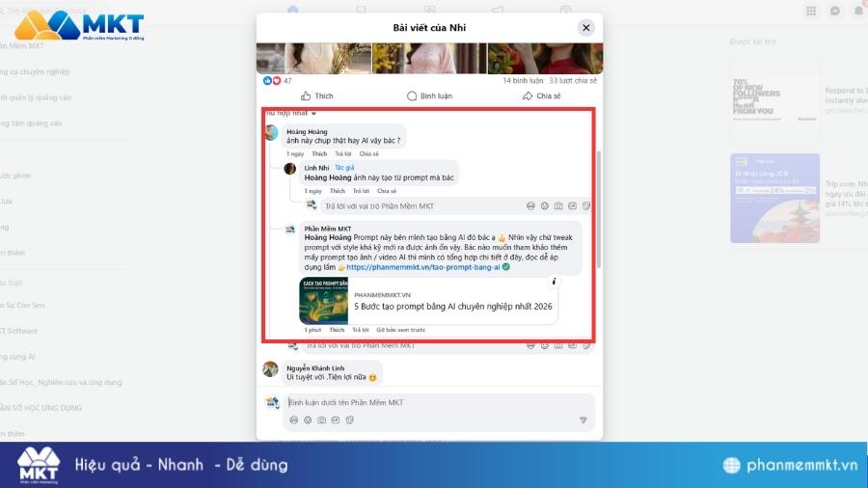Click avatar sticker icon in bottom comment box

(x=294, y=420)
